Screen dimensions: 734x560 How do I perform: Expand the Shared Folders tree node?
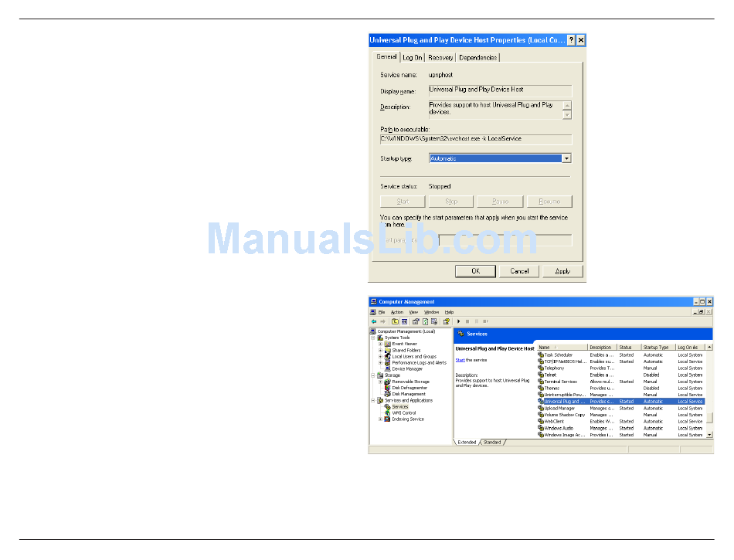point(380,350)
